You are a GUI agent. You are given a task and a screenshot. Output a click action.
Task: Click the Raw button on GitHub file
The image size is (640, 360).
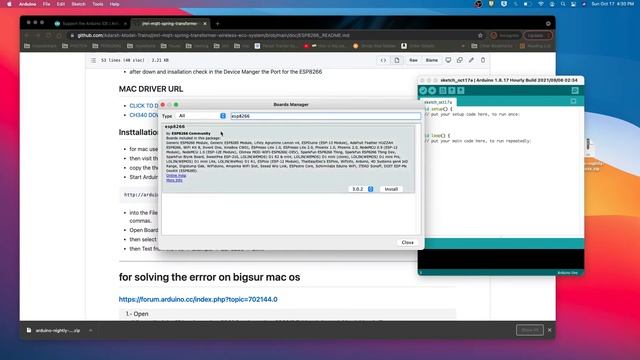click(x=413, y=60)
